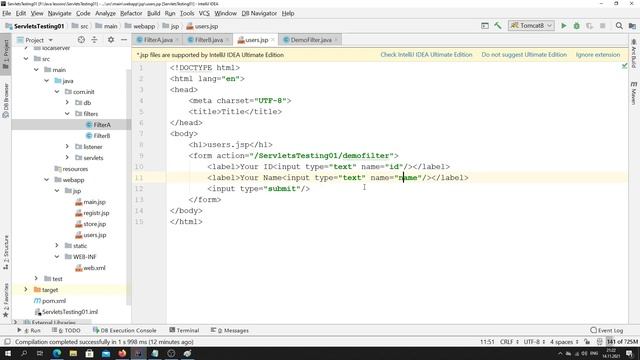Open the Favorites side panel
The image size is (640, 360).
point(6,300)
